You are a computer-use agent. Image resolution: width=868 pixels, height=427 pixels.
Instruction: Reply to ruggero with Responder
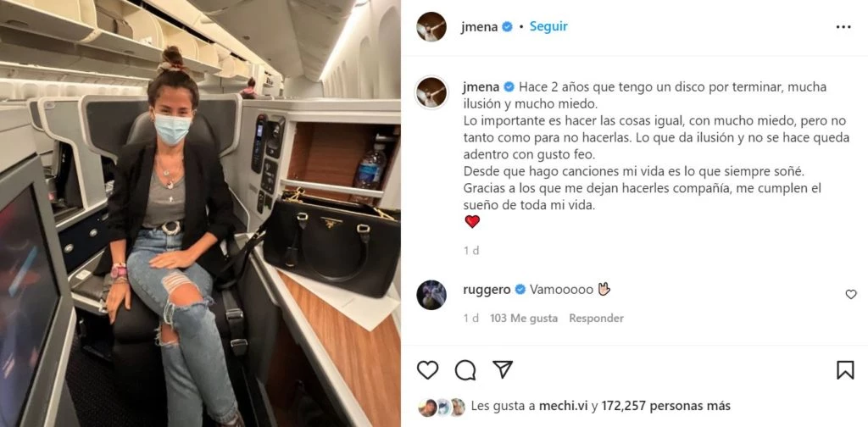coord(596,318)
